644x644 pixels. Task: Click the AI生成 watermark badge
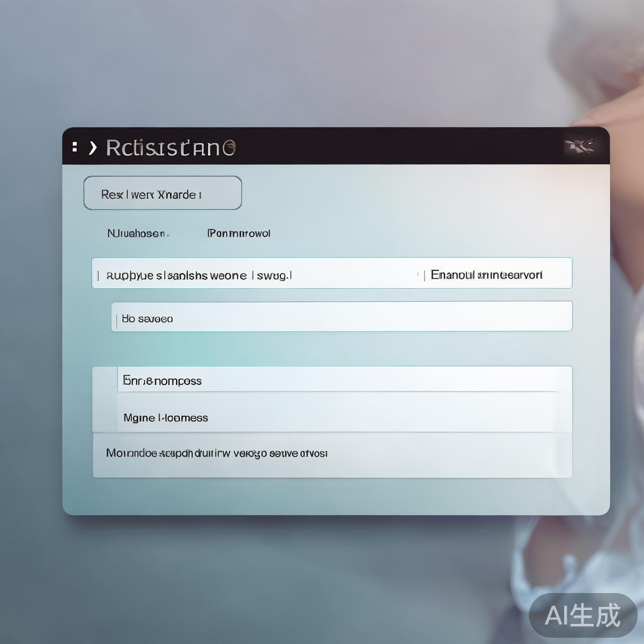[x=583, y=615]
